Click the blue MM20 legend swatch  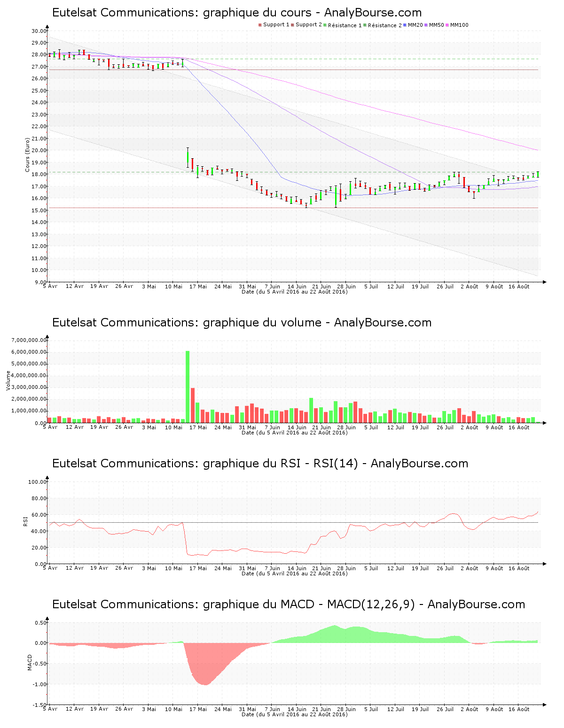click(x=405, y=25)
